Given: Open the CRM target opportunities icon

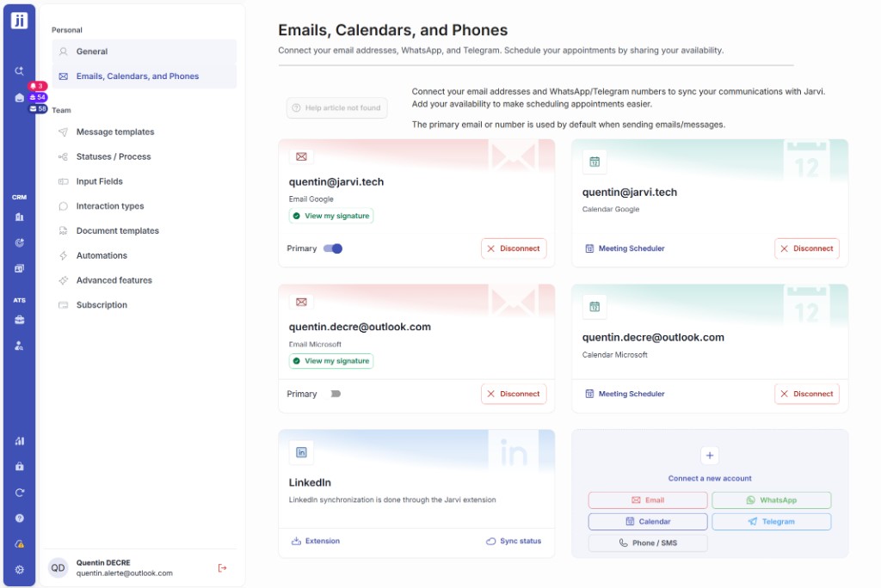Looking at the screenshot, I should [19, 242].
